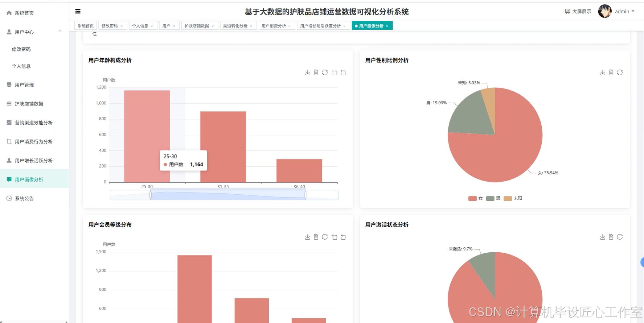This screenshot has height=323, width=644.
Task: Click the crop icon beside 用户消费行为分析
Action: 9,141
